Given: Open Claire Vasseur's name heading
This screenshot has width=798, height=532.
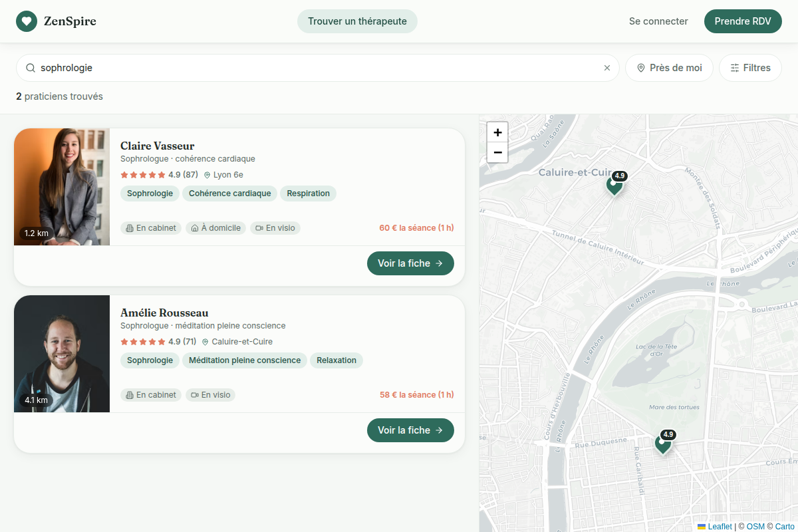Looking at the screenshot, I should tap(158, 146).
